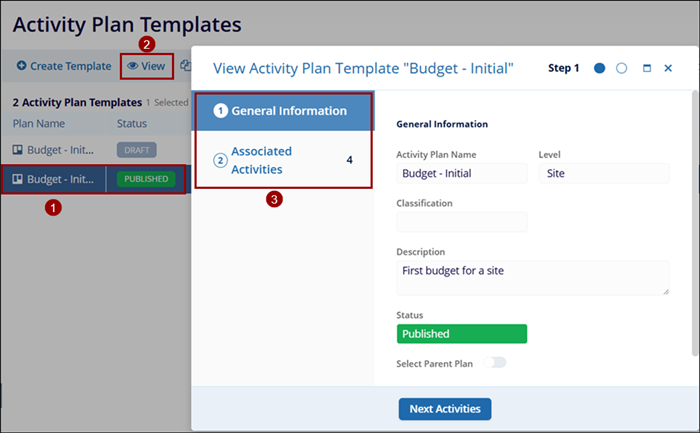
Task: Click the template icon in the published Budget row
Action: point(18,180)
